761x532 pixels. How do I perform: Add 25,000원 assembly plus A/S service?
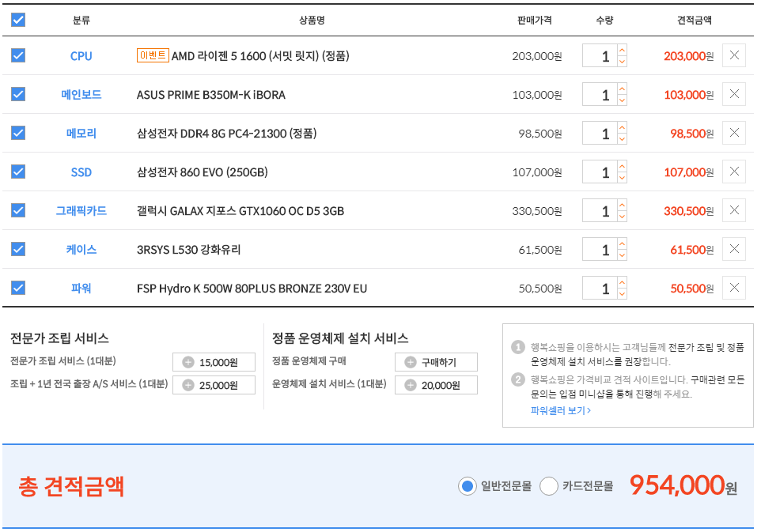[214, 385]
